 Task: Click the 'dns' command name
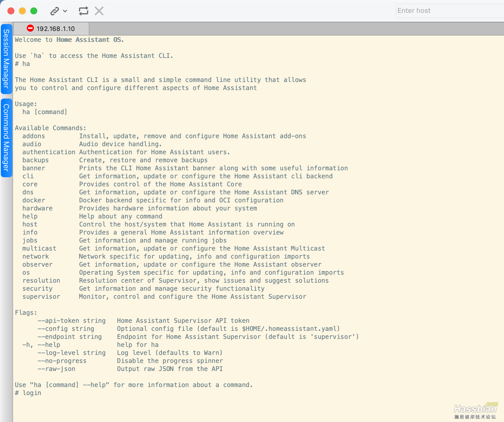pyautogui.click(x=28, y=192)
